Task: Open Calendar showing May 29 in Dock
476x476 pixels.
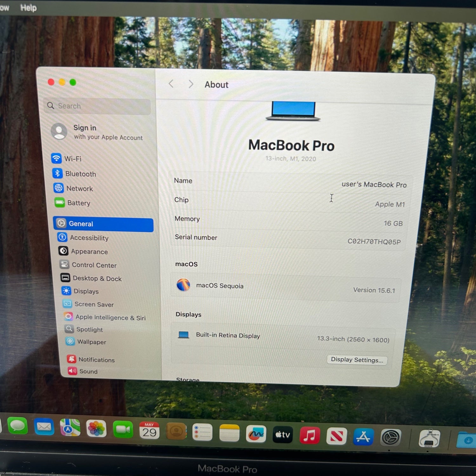Action: pos(149,431)
